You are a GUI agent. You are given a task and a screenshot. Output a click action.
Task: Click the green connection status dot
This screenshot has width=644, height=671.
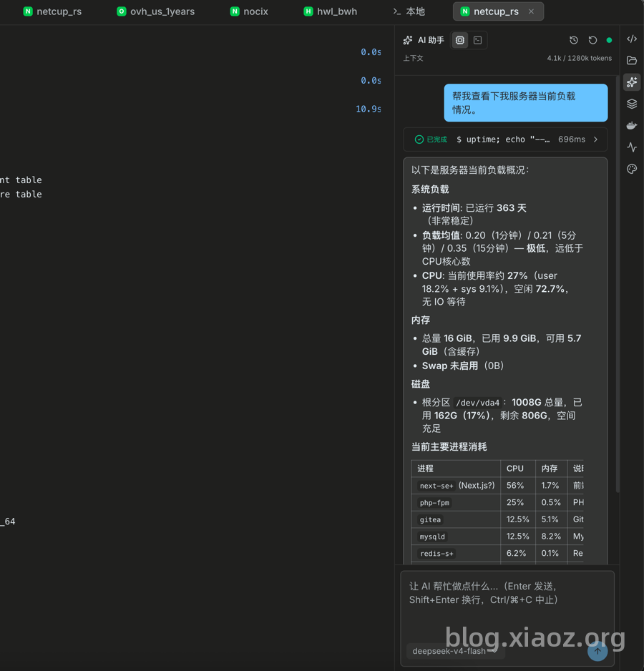point(610,40)
